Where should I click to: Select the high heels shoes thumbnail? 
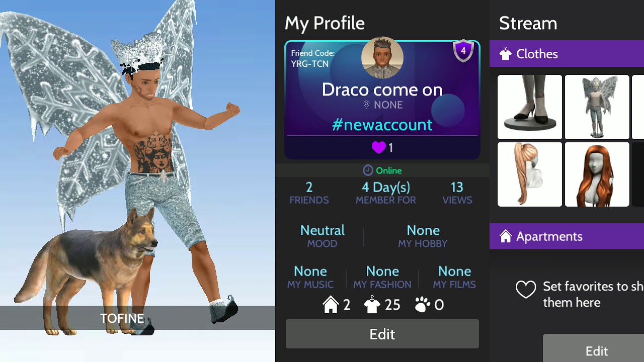click(530, 107)
